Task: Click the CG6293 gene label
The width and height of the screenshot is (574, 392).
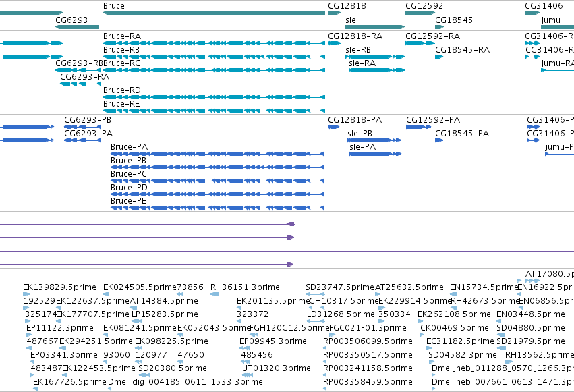Action: (71, 20)
